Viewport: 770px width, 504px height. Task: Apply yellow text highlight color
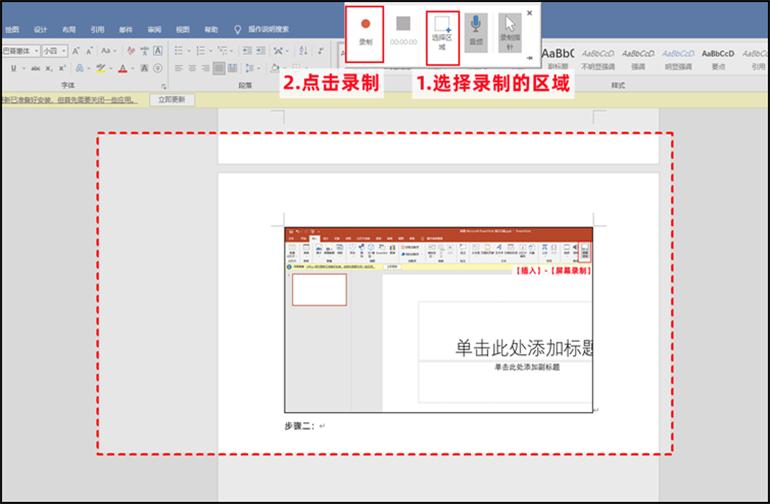[x=100, y=68]
